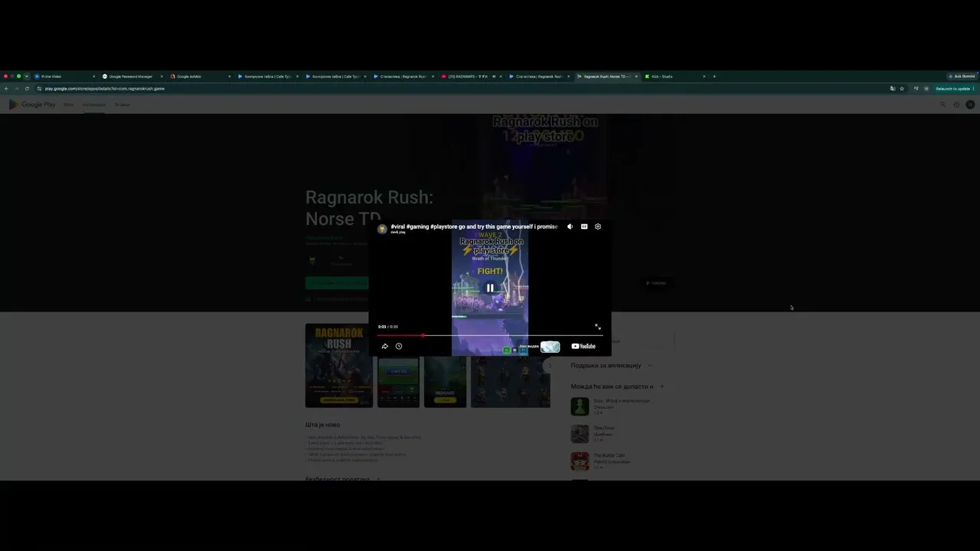Open the video on YouTube via logo
This screenshot has width=980, height=551.
pos(583,346)
